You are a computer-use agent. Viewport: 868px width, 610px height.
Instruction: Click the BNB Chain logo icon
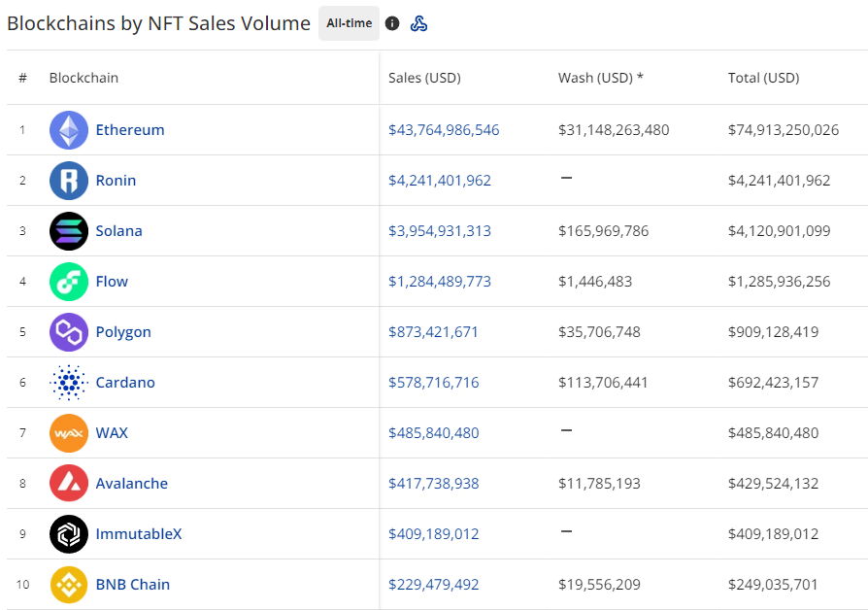(x=68, y=585)
